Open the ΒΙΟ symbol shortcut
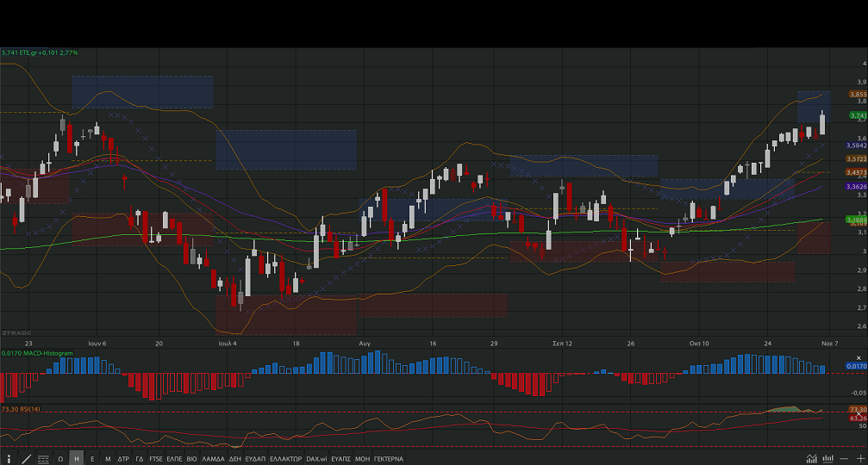Viewport: 868px width, 465px height. tap(191, 459)
